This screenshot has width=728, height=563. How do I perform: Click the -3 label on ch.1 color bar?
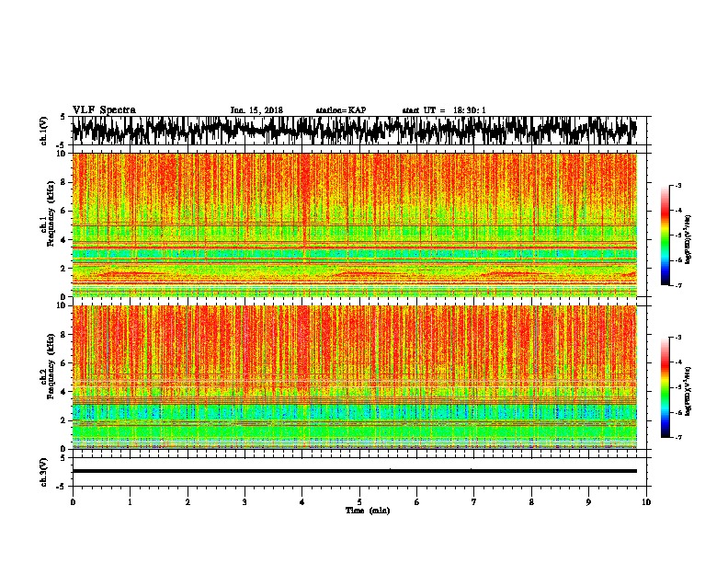tap(677, 185)
